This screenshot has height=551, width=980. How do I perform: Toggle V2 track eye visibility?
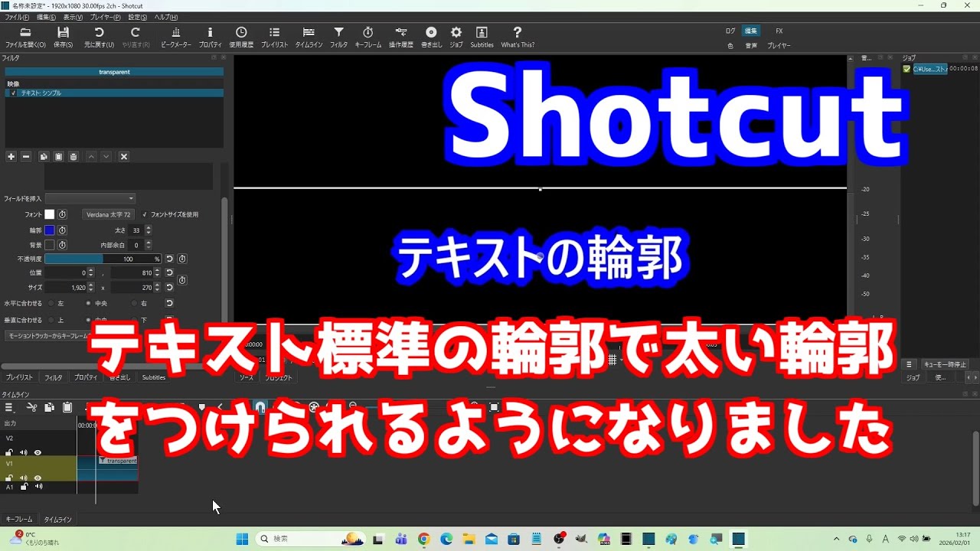(38, 453)
